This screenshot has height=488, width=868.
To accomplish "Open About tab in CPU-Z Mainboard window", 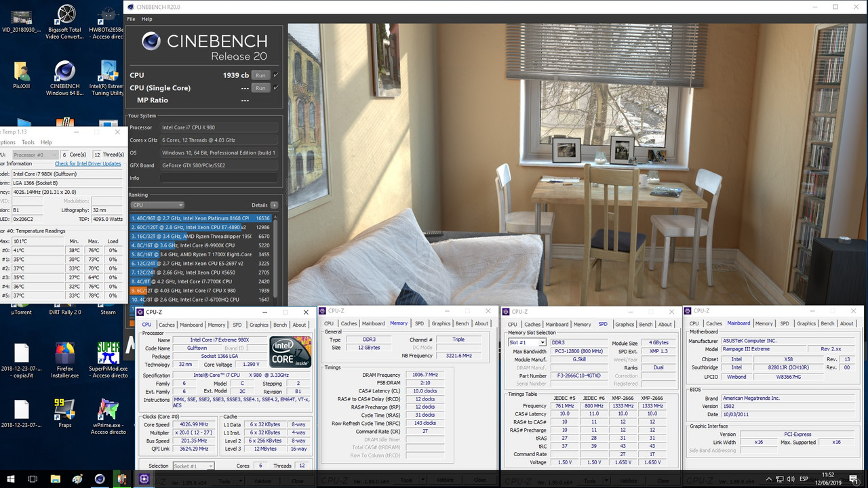I will [847, 323].
